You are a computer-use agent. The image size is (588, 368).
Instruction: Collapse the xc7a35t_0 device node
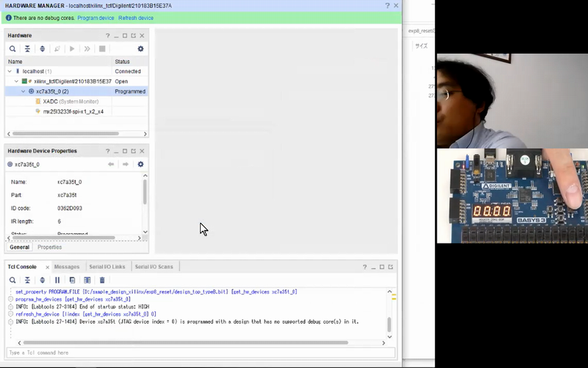tap(24, 91)
